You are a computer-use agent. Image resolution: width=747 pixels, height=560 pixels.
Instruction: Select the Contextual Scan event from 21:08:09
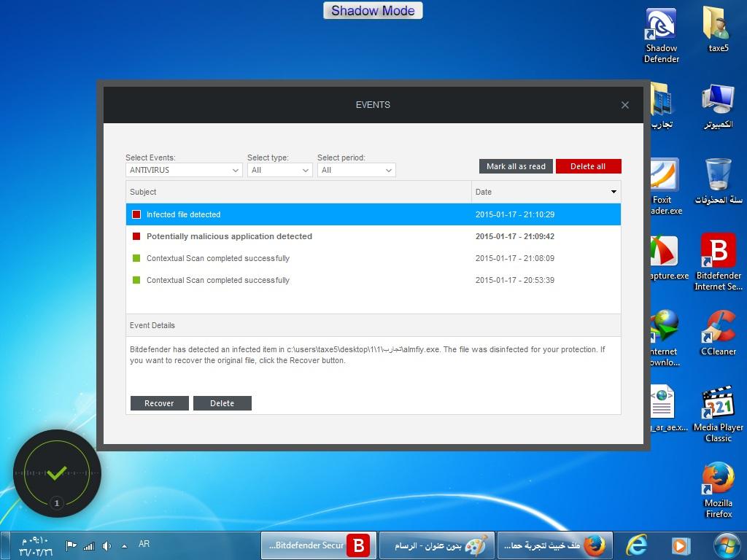click(373, 258)
